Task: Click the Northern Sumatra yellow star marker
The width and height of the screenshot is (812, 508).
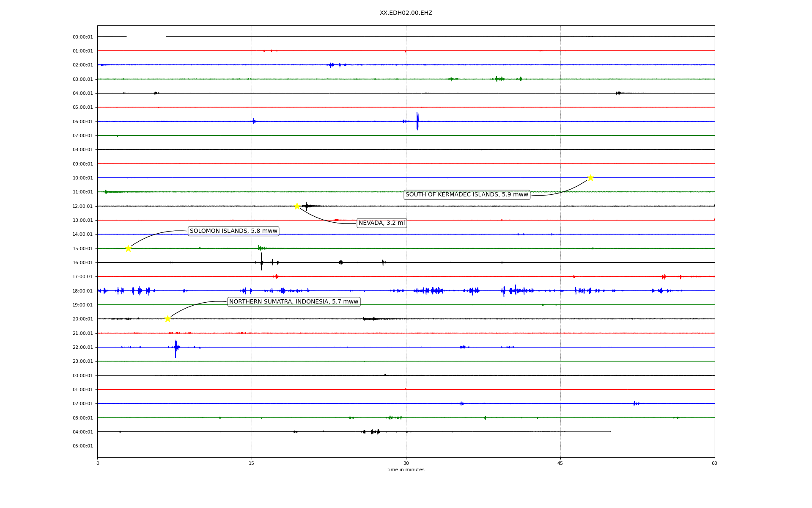Action: click(167, 319)
